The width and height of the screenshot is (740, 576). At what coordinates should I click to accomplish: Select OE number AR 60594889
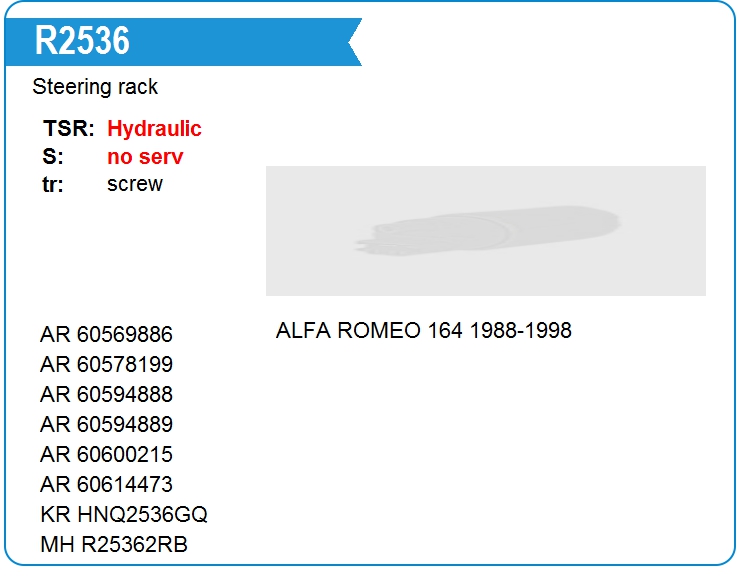[x=107, y=424]
